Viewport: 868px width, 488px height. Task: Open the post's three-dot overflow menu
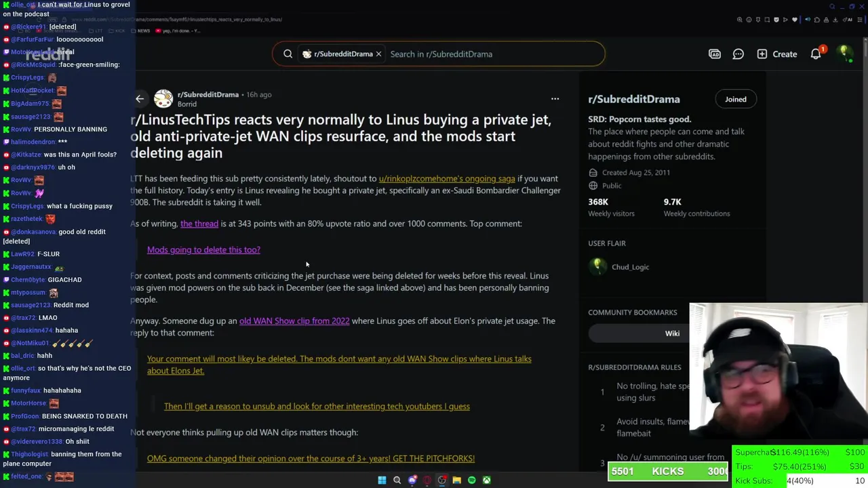555,99
